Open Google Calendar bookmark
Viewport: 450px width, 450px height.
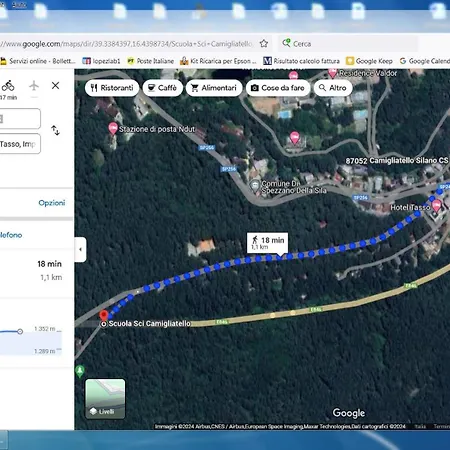[x=425, y=61]
